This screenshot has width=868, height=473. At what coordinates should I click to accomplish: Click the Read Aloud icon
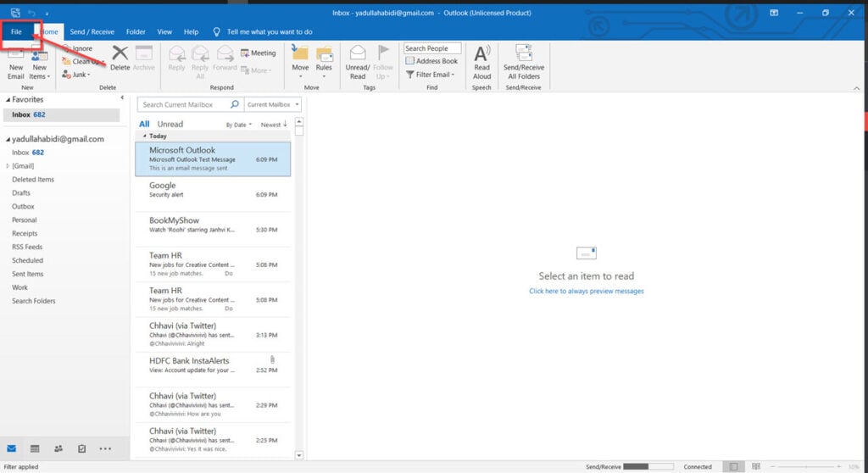[481, 62]
